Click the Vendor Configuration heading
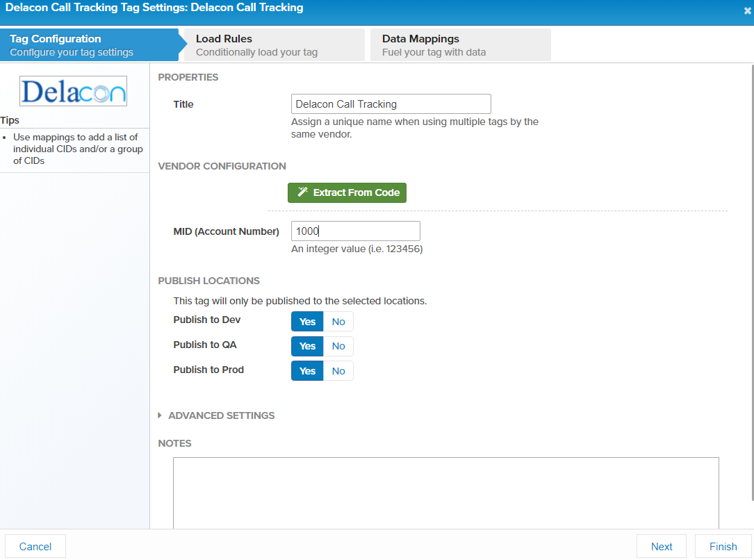This screenshot has height=560, width=754. pos(222,166)
